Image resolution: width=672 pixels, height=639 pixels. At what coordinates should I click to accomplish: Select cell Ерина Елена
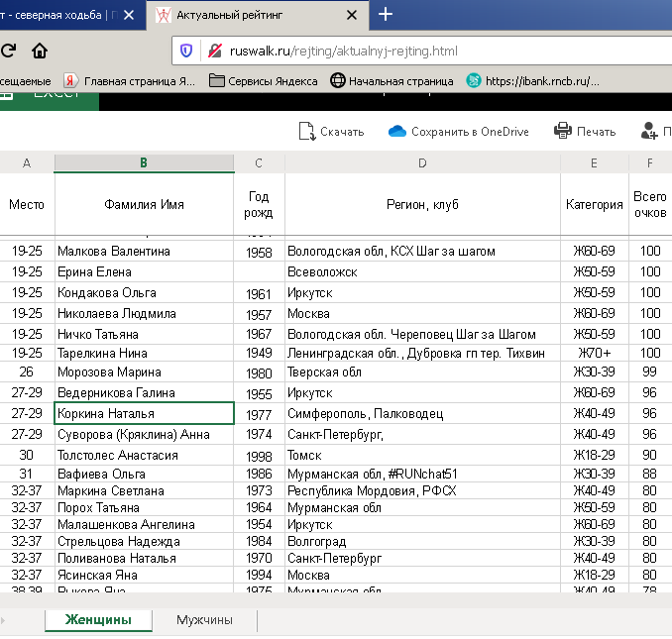coord(144,272)
